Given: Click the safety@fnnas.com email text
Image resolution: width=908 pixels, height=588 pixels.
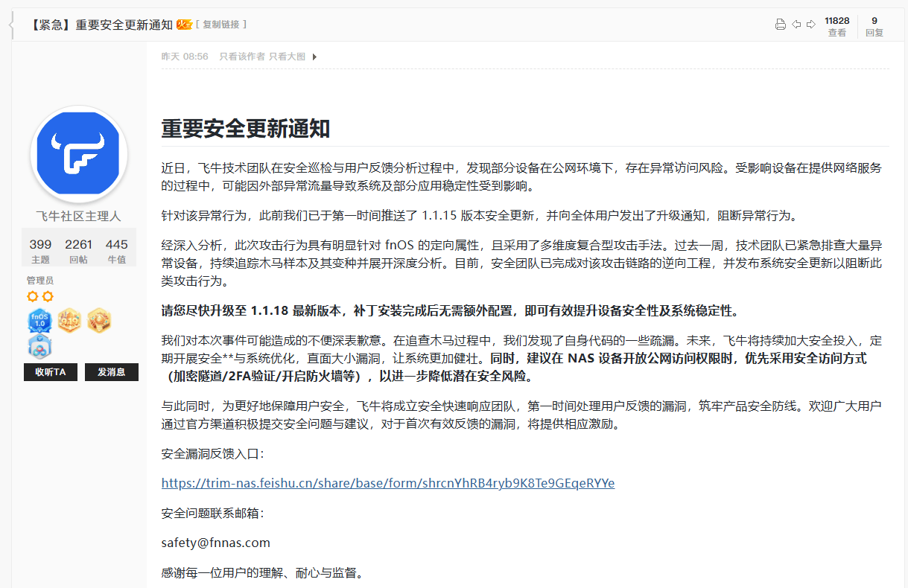Looking at the screenshot, I should (x=216, y=543).
